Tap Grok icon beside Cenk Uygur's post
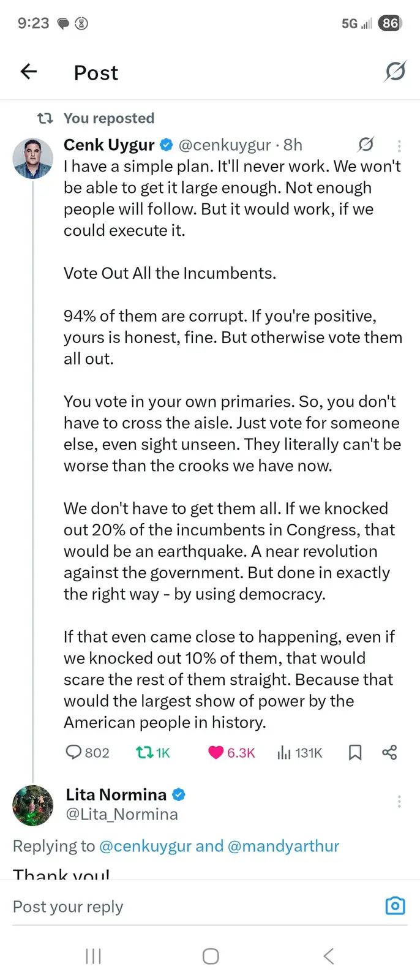The height and width of the screenshot is (980, 420). pos(366,145)
